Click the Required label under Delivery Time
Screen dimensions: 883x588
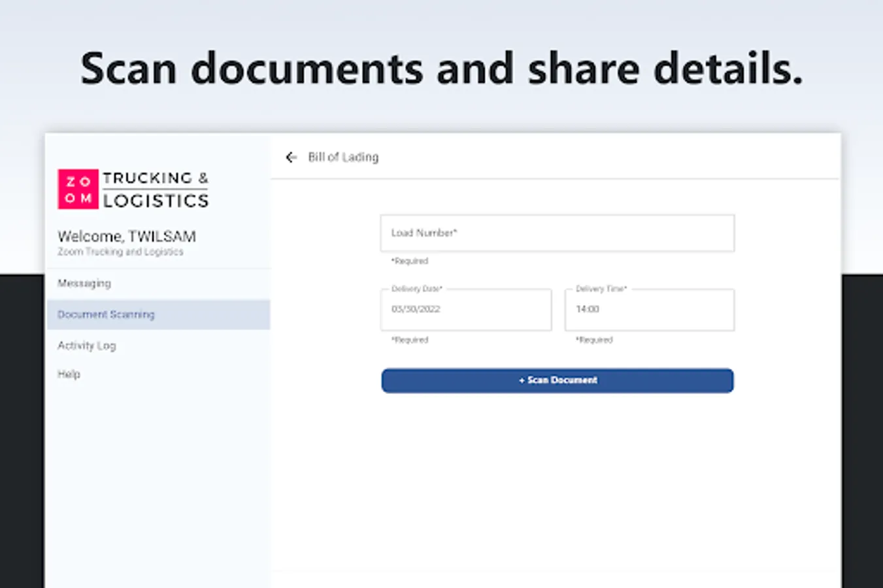[x=593, y=340]
